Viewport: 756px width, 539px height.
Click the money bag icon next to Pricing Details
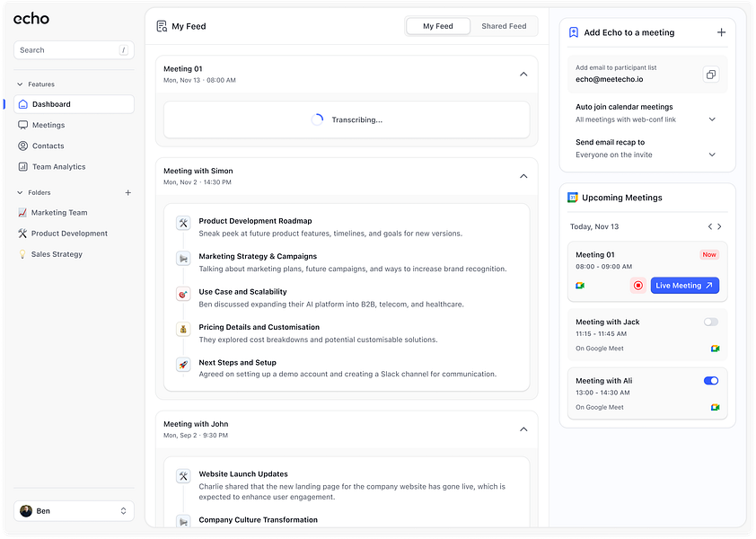[183, 329]
